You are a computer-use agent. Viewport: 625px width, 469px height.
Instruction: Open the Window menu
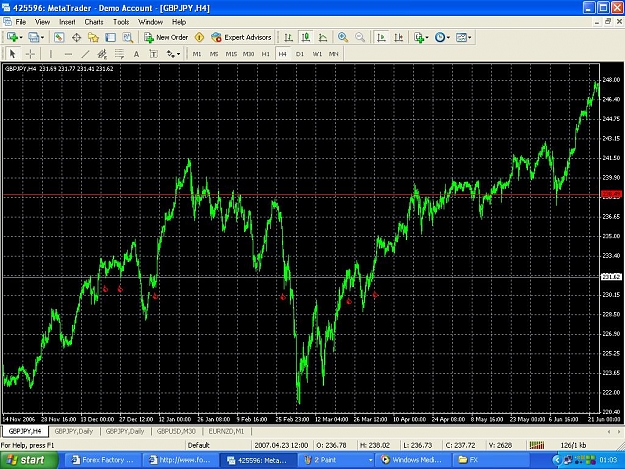[x=150, y=22]
